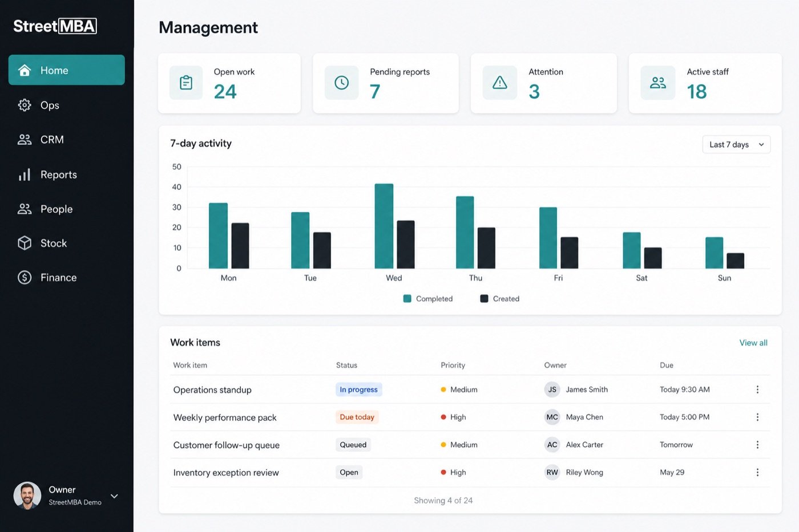This screenshot has width=799, height=532.
Task: Sort by the Priority column header
Action: pos(453,365)
